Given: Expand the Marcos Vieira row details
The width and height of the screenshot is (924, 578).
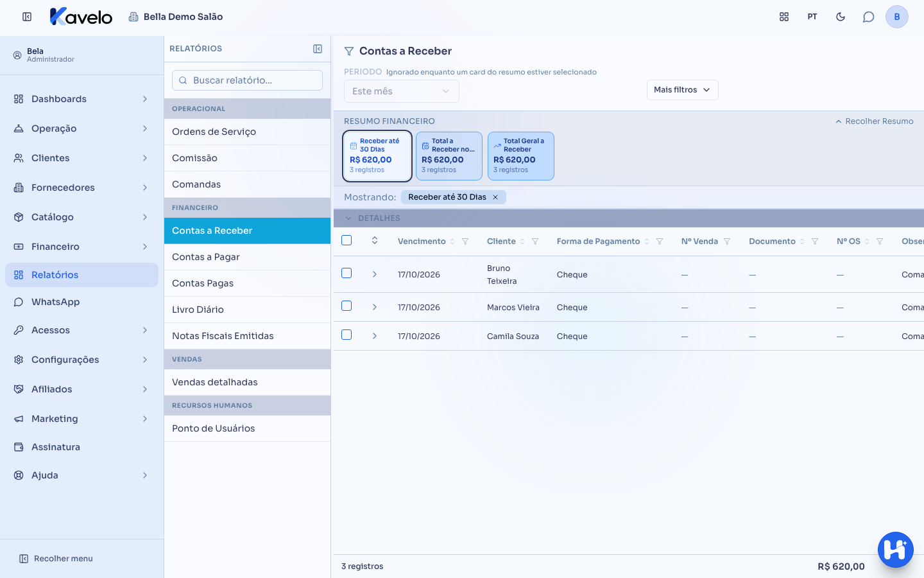Looking at the screenshot, I should click(x=375, y=307).
